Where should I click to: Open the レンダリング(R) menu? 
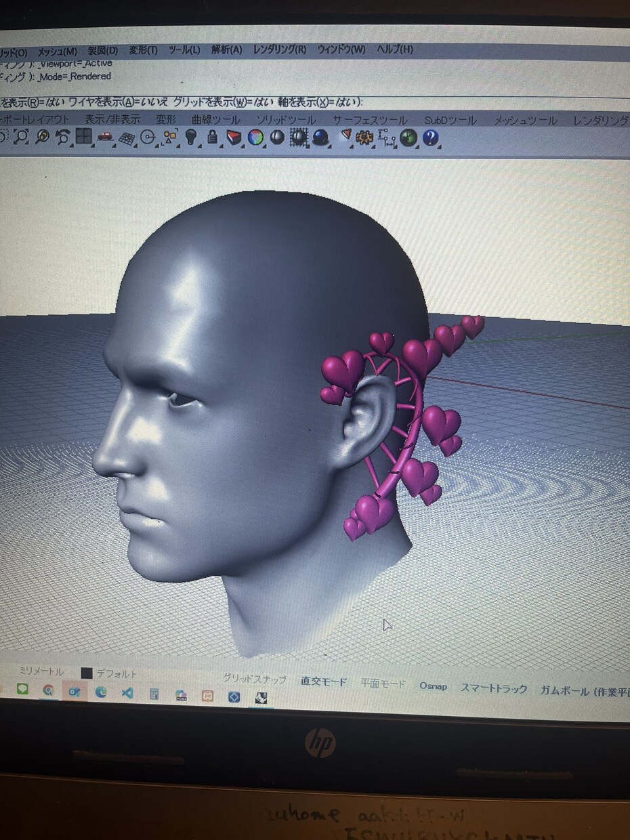[x=280, y=50]
